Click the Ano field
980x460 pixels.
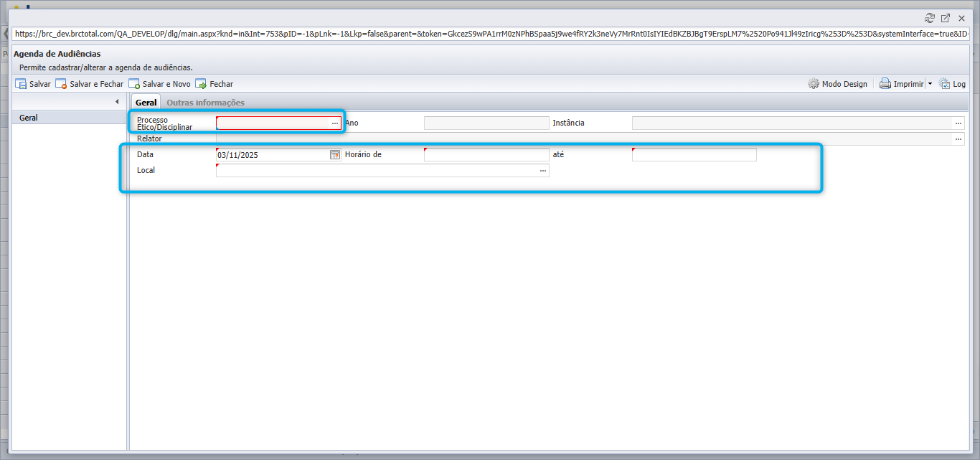click(486, 123)
